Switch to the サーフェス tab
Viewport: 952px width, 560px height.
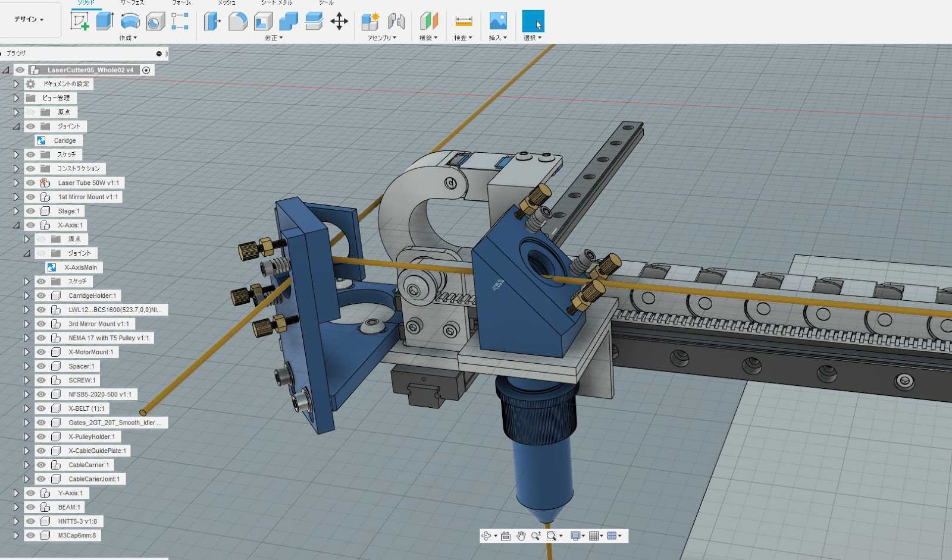click(x=132, y=3)
